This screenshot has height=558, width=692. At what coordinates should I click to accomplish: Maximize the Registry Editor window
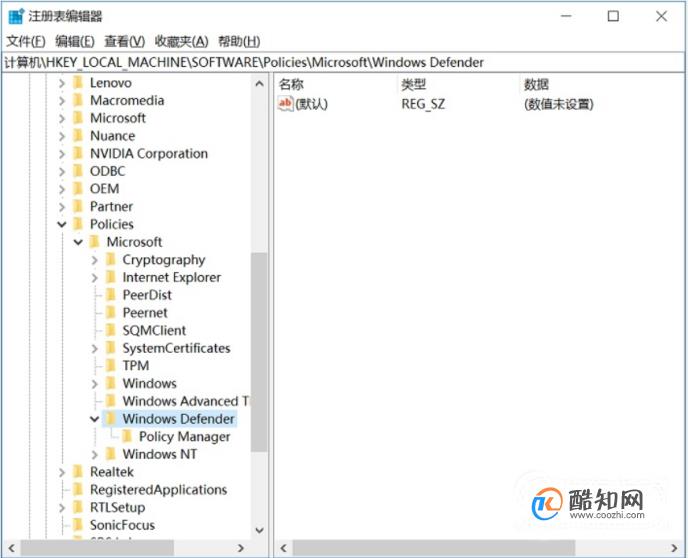[x=613, y=16]
